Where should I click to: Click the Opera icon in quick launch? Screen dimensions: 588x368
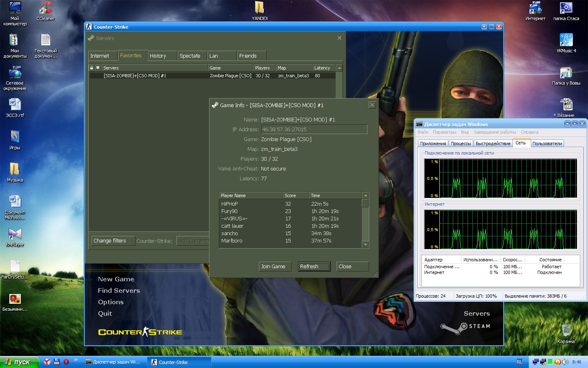pos(66,362)
